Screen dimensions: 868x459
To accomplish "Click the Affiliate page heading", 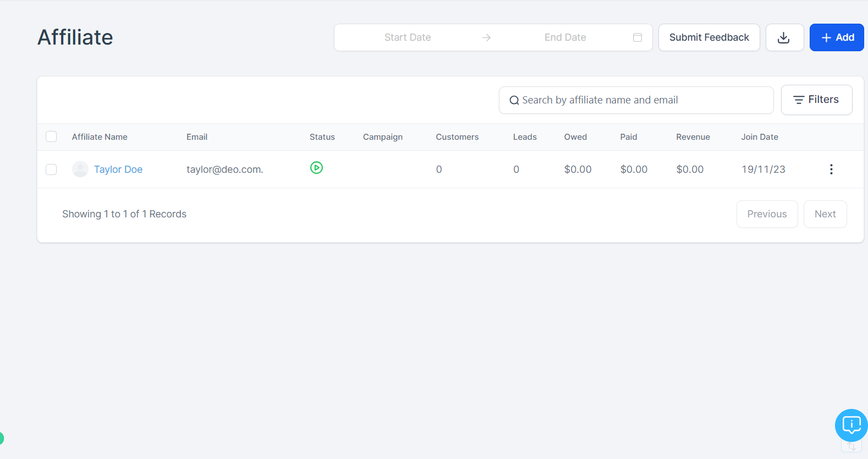I will coord(75,37).
